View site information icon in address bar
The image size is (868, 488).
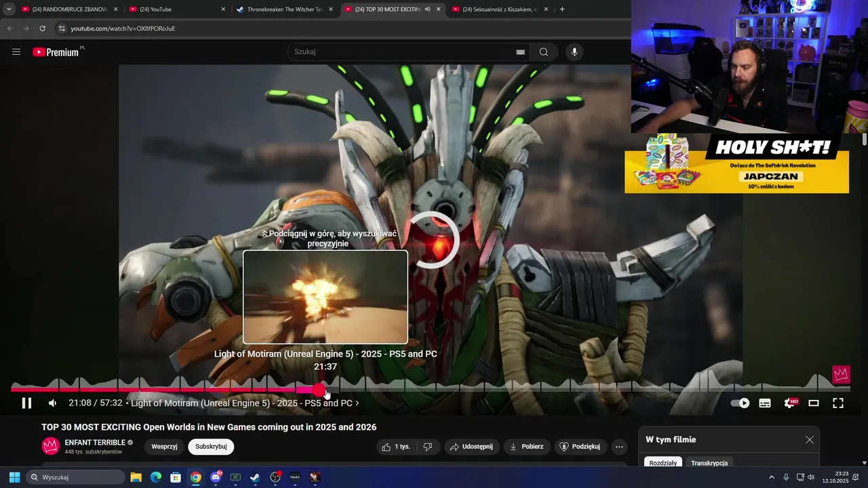click(62, 28)
